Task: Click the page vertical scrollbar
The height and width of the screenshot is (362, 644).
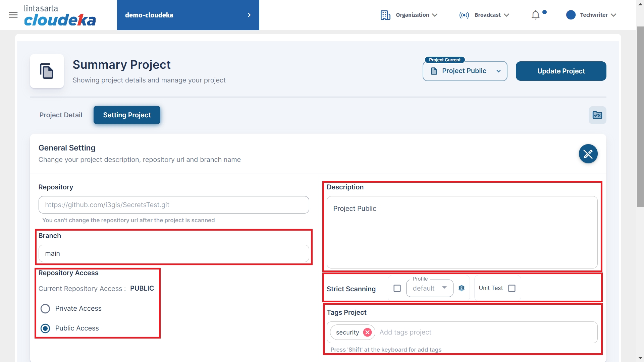Action: coord(640,117)
